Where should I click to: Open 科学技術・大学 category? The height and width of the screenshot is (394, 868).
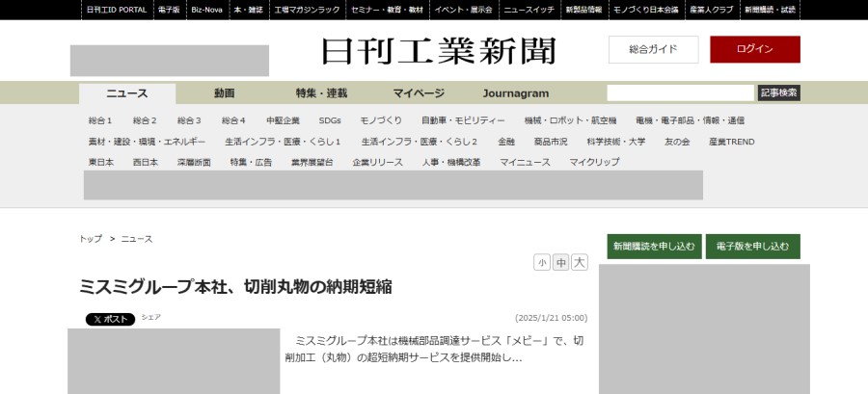pyautogui.click(x=615, y=142)
